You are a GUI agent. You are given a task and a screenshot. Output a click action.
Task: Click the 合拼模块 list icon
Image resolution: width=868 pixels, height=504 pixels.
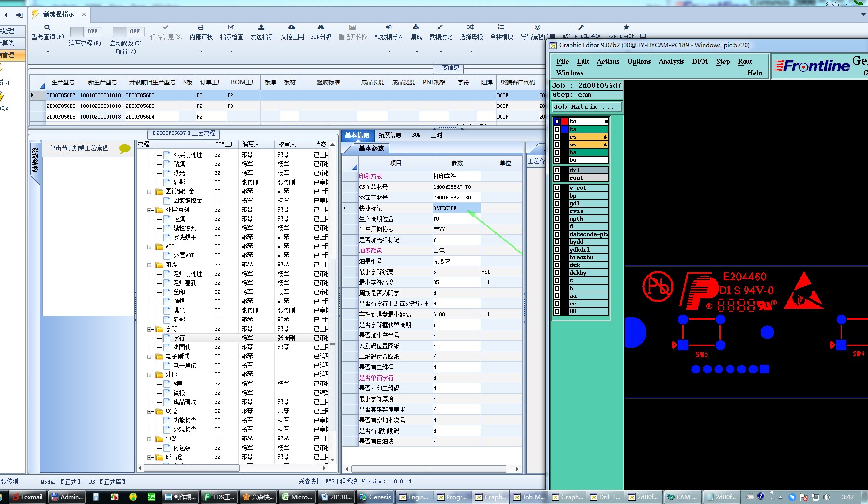point(501,27)
